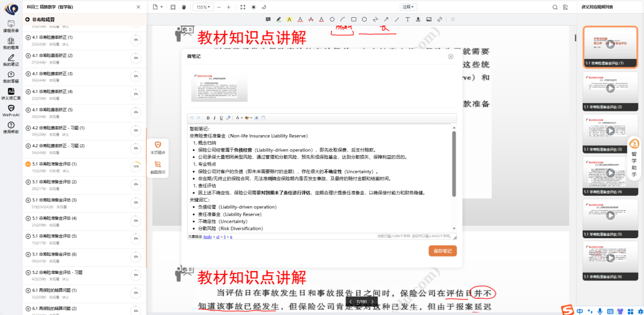This screenshot has width=644, height=315.
Task: Close the 做笔记 note dialog
Action: click(451, 57)
